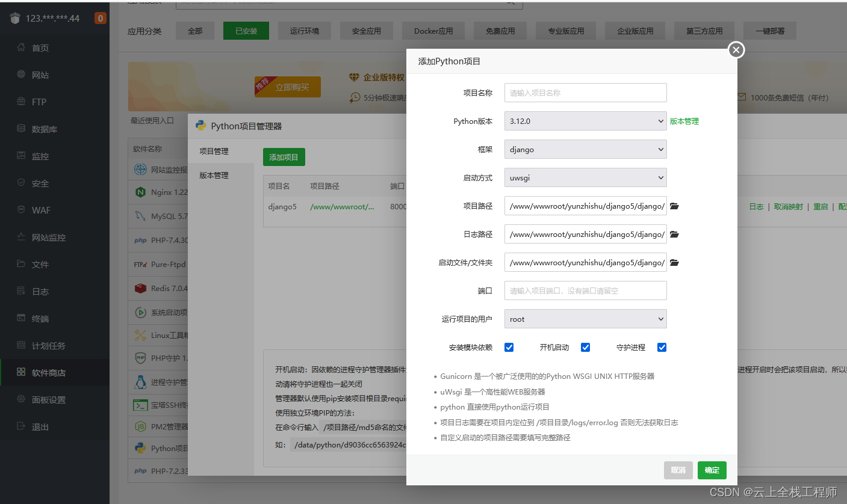Open the 启动方式 uwsgi dropdown

585,177
